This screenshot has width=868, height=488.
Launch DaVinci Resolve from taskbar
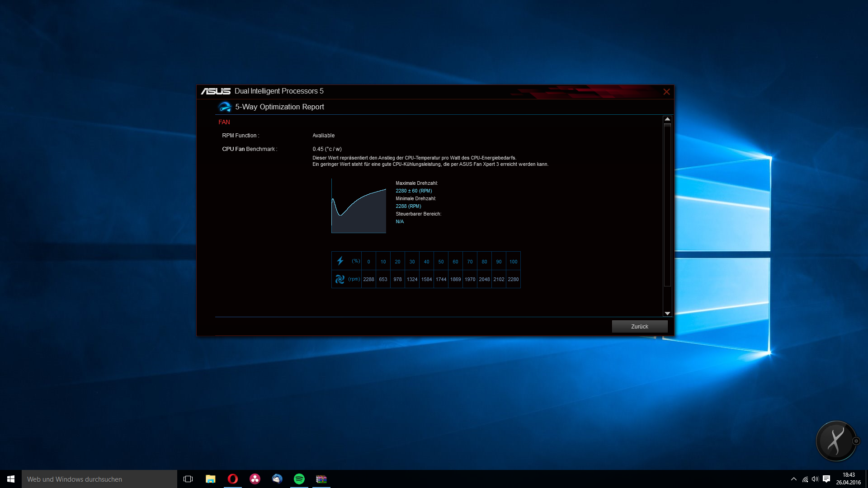[x=255, y=479]
